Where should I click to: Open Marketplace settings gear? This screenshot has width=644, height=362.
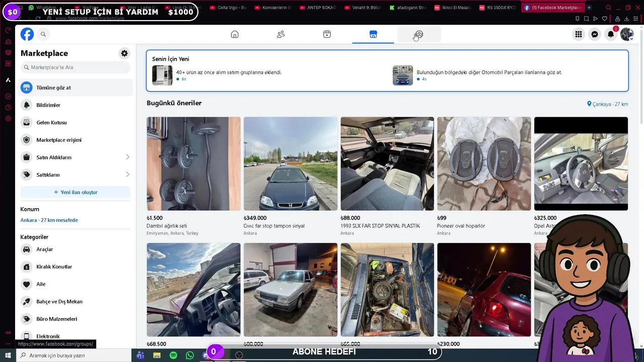[x=124, y=53]
